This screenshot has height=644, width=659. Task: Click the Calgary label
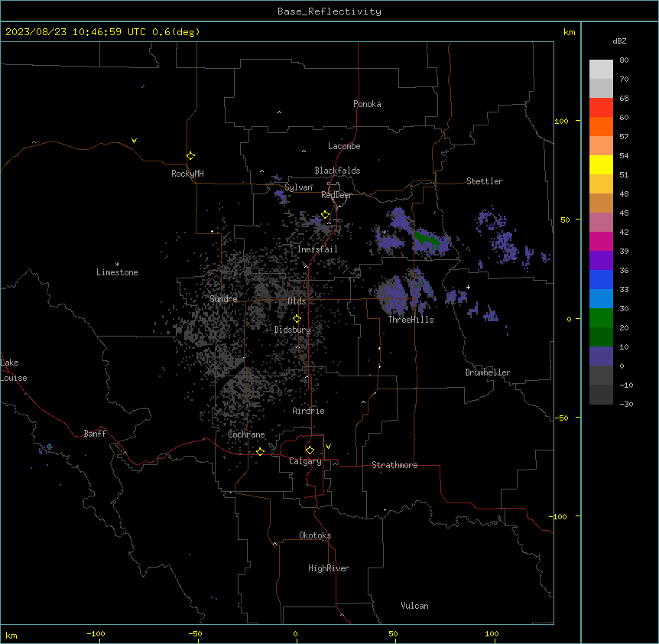[305, 461]
